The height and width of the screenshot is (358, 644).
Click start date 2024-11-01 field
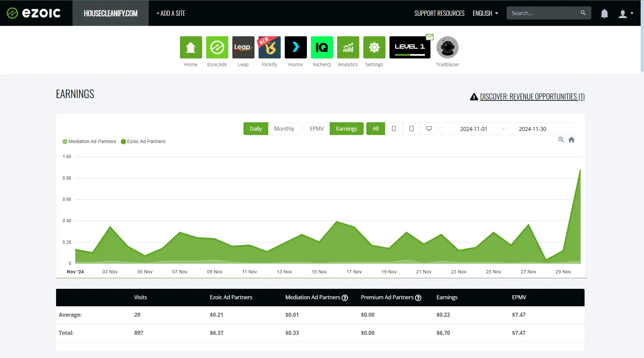(473, 129)
